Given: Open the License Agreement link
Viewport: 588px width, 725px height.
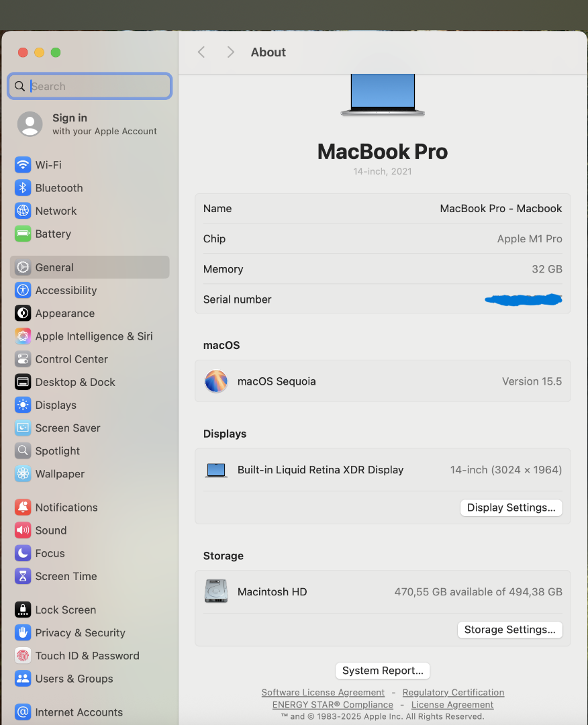Looking at the screenshot, I should pyautogui.click(x=452, y=705).
